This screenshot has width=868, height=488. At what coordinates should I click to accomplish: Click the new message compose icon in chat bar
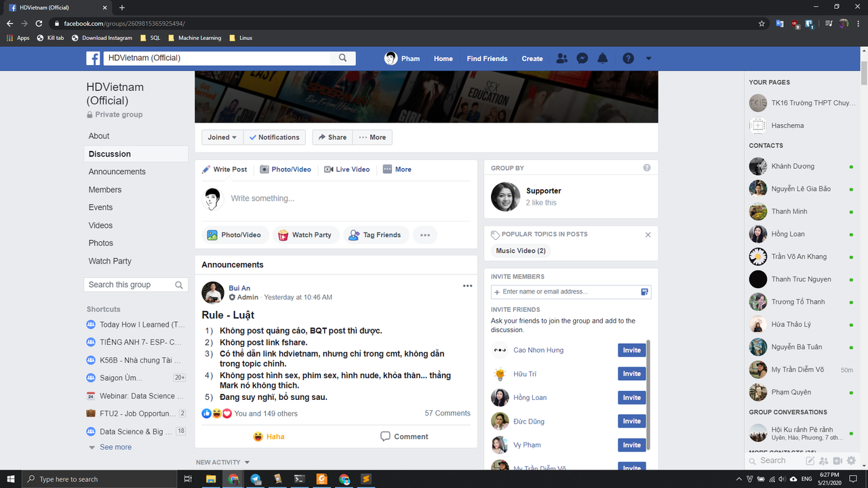point(810,461)
